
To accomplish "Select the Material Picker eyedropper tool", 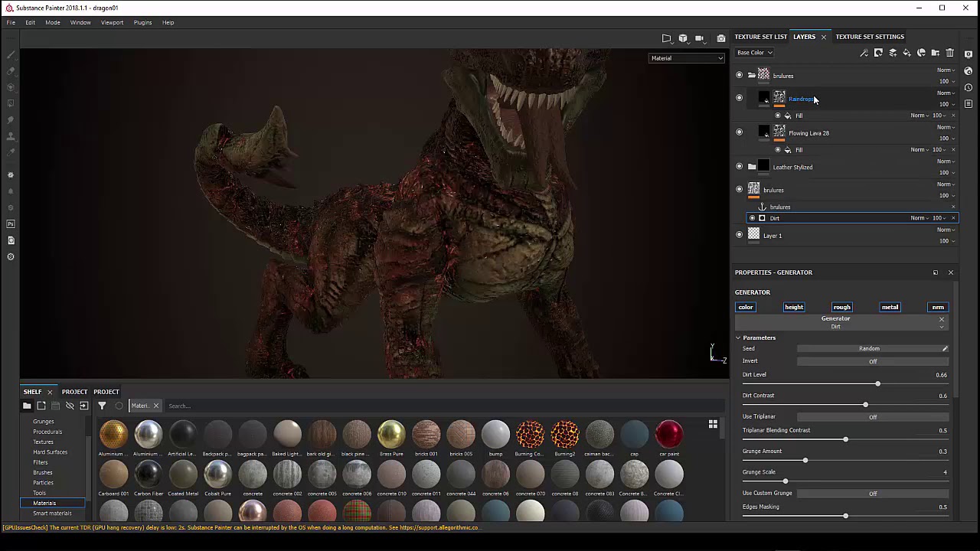I will click(x=11, y=152).
